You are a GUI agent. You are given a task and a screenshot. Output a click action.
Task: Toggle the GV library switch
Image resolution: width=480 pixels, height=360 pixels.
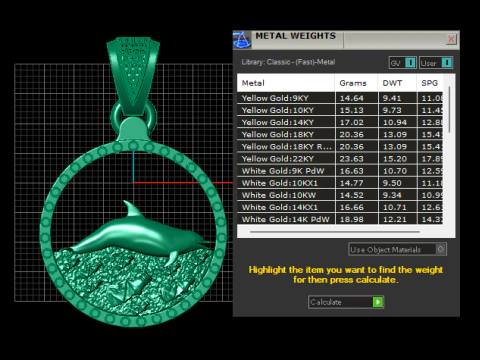[402, 63]
